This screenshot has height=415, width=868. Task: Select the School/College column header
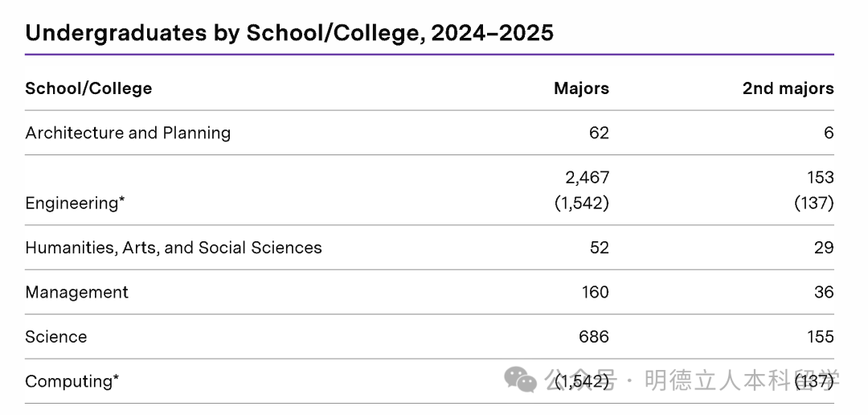88,88
